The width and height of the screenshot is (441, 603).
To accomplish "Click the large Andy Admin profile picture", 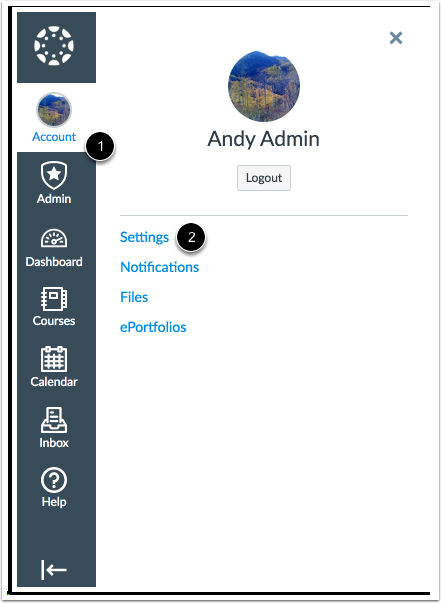I will tap(264, 87).
